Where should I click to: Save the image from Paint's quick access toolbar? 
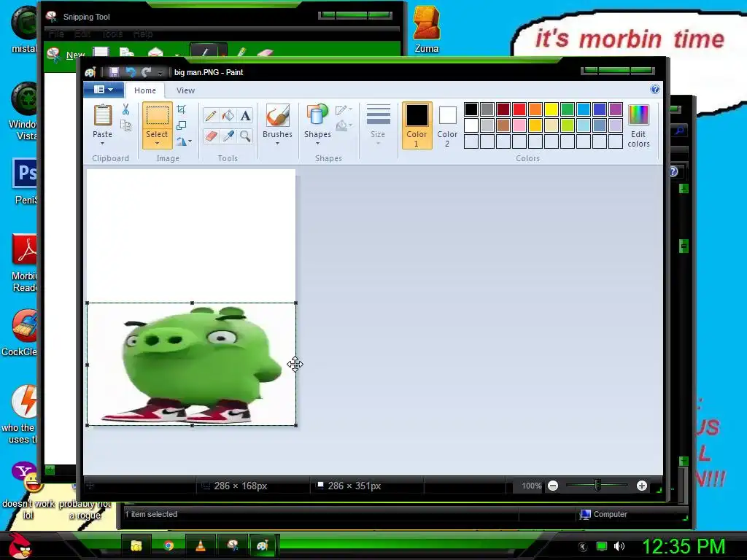pos(114,72)
